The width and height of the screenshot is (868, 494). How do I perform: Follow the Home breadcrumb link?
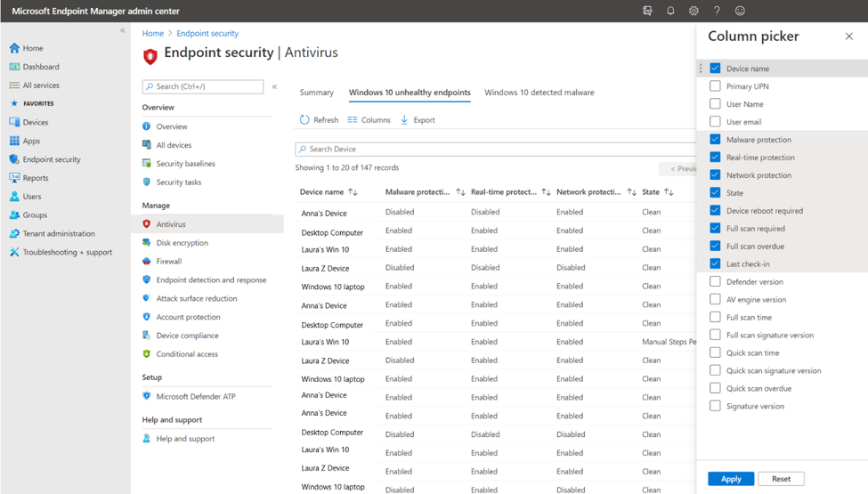pyautogui.click(x=153, y=33)
